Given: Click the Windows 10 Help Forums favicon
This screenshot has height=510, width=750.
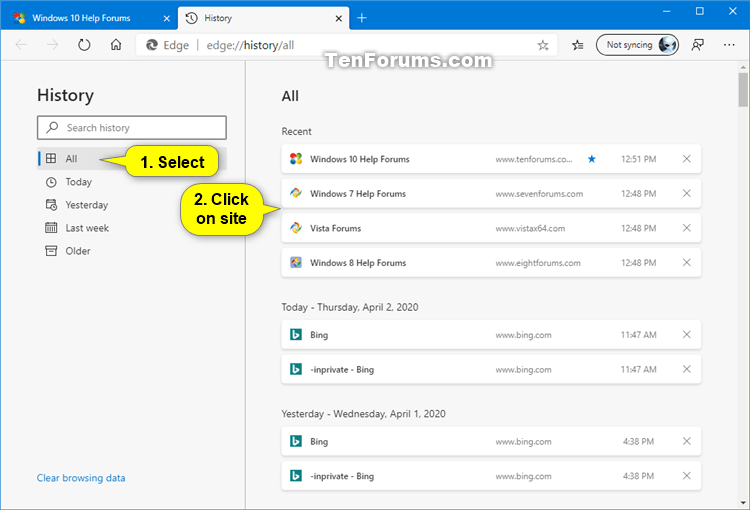Looking at the screenshot, I should point(296,159).
